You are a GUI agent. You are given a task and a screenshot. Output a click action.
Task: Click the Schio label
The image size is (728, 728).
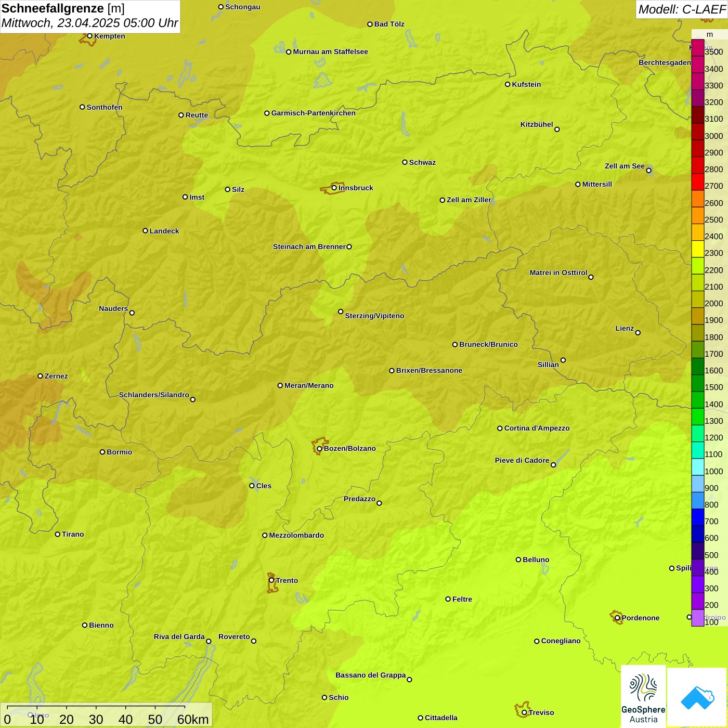[339, 697]
